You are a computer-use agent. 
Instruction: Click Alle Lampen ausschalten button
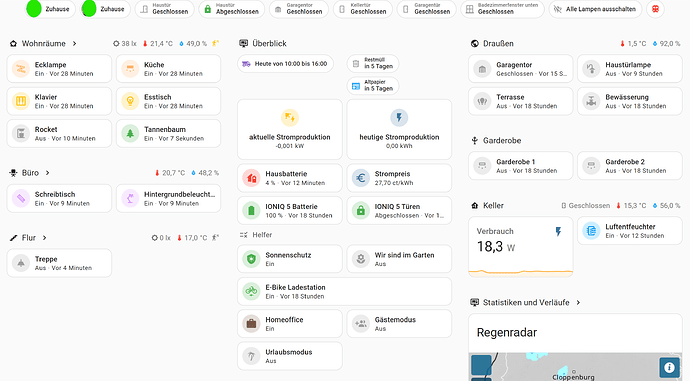595,9
